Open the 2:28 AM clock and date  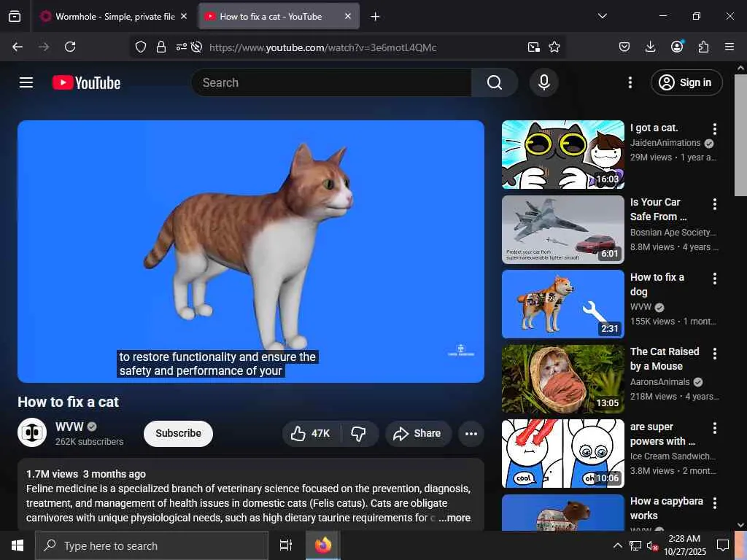click(685, 545)
